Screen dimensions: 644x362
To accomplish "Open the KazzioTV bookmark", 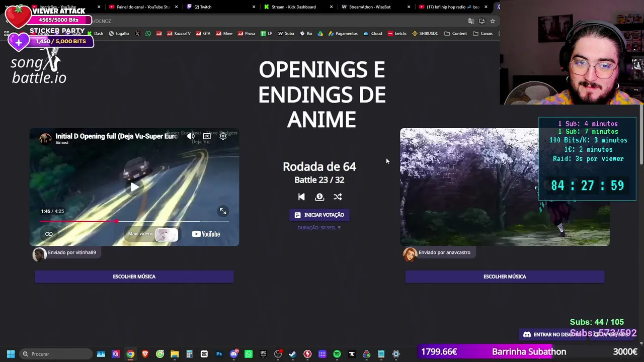I will pyautogui.click(x=178, y=34).
